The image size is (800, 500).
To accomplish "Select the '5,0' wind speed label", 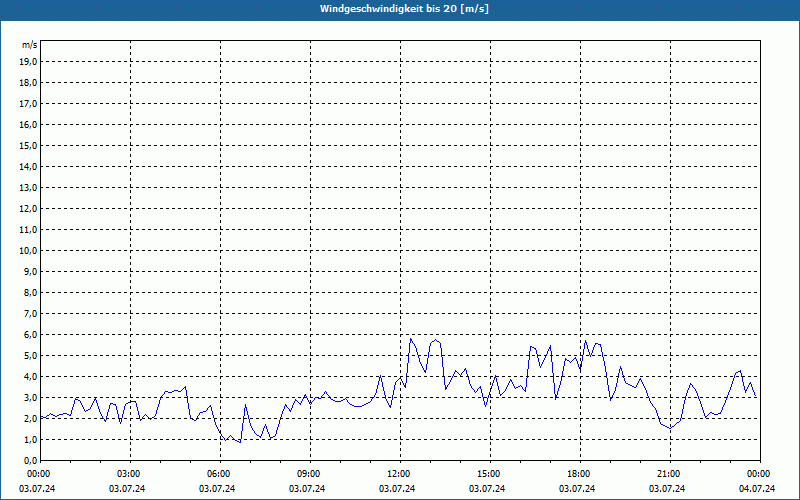I will pos(31,356).
